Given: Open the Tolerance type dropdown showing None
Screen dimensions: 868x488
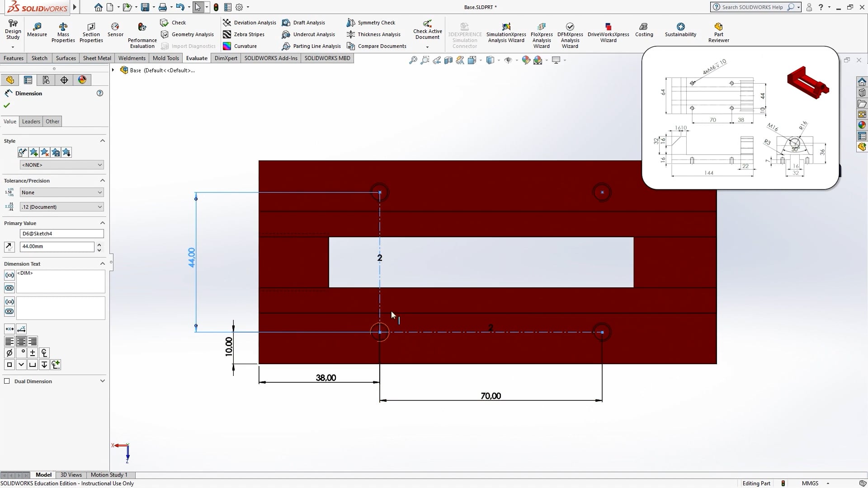Looking at the screenshot, I should click(61, 192).
